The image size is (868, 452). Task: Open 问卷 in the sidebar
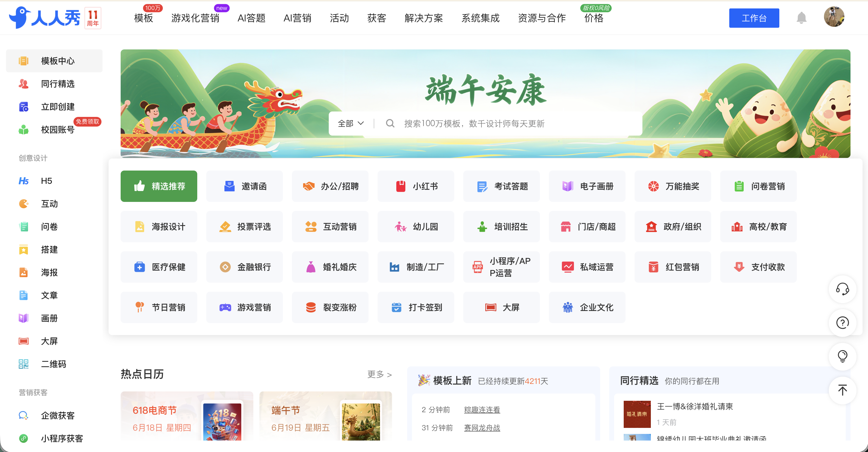(x=54, y=227)
